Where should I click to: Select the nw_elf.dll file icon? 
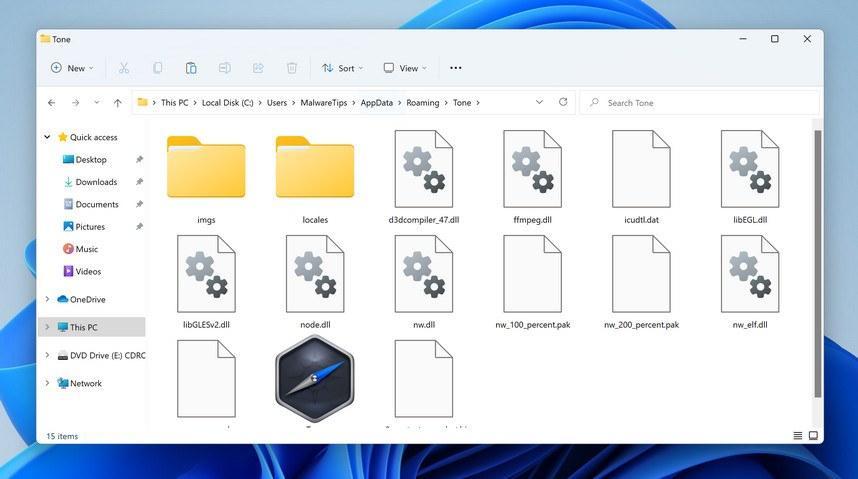750,274
